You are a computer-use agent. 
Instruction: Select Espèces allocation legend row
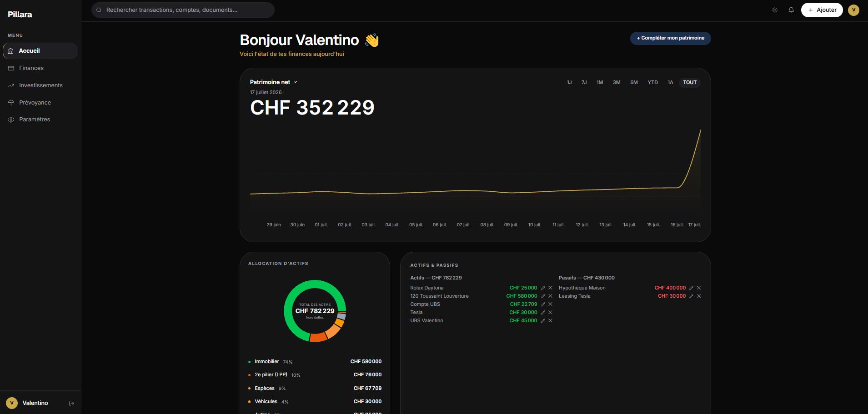click(315, 389)
